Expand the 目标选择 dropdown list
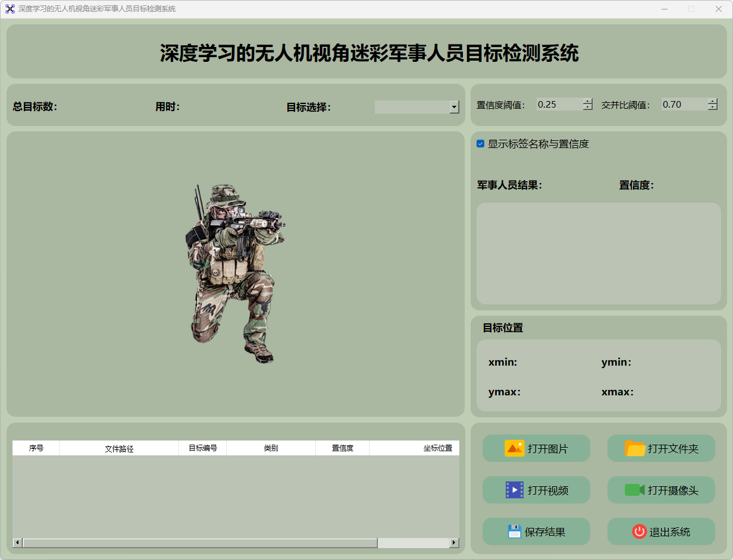 pos(454,107)
